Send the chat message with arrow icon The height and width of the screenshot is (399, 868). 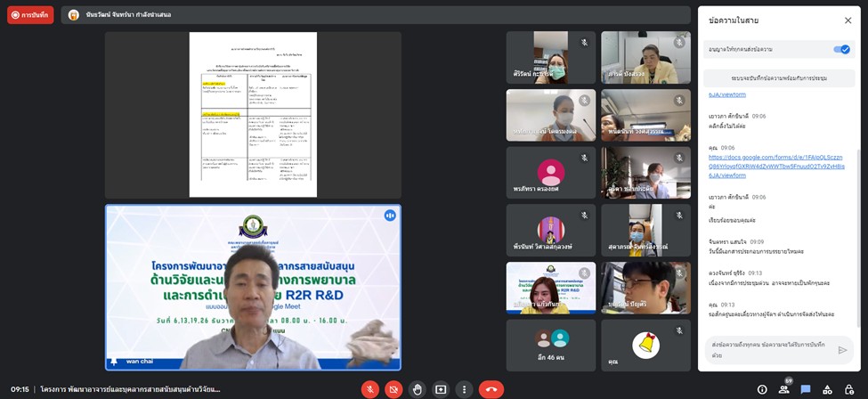pos(842,350)
